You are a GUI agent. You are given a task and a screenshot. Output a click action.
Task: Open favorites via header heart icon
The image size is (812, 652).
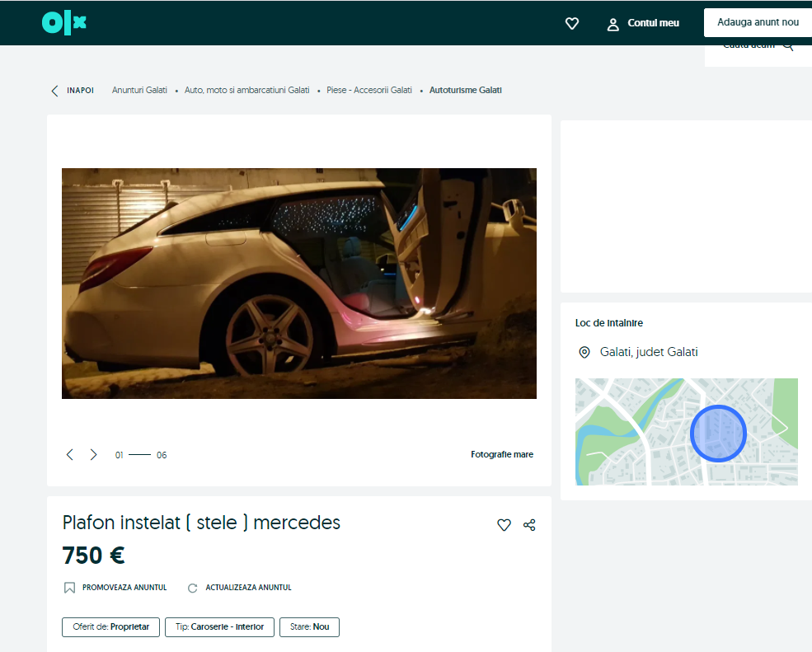[x=572, y=24]
